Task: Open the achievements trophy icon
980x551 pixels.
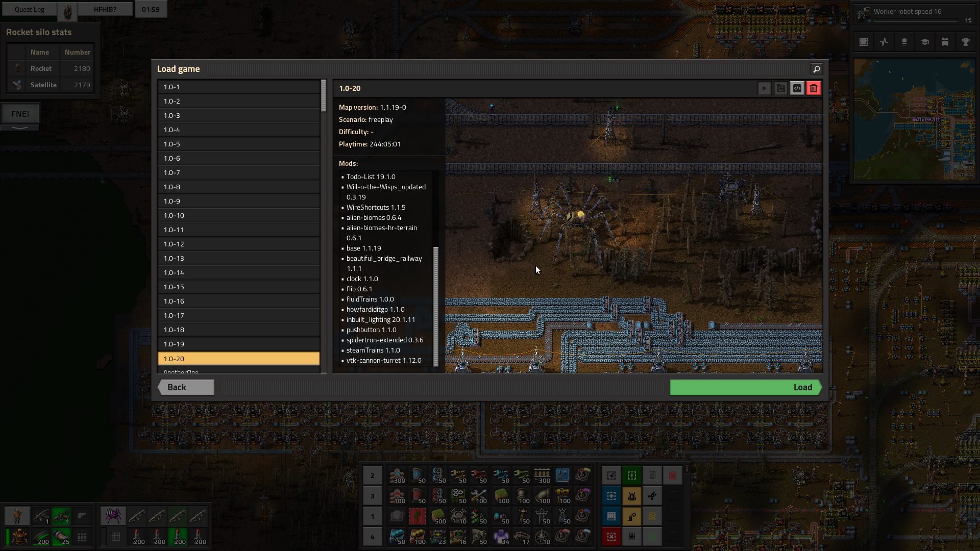Action: click(x=965, y=42)
